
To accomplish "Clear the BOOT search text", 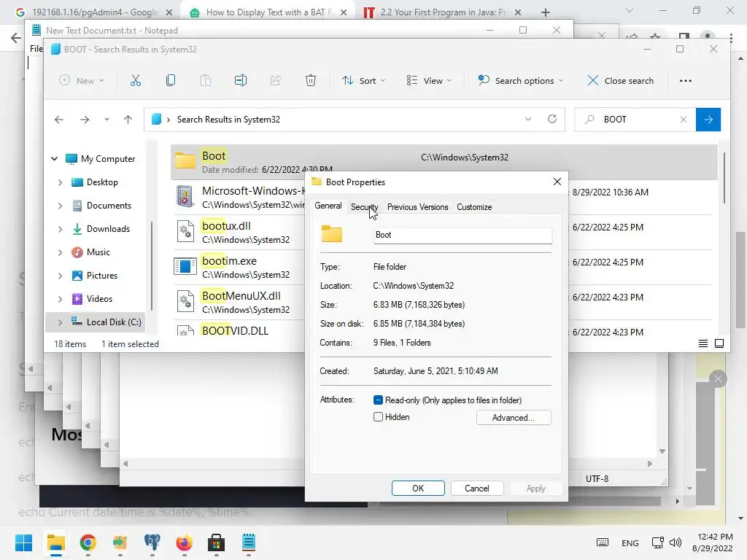I will (683, 120).
